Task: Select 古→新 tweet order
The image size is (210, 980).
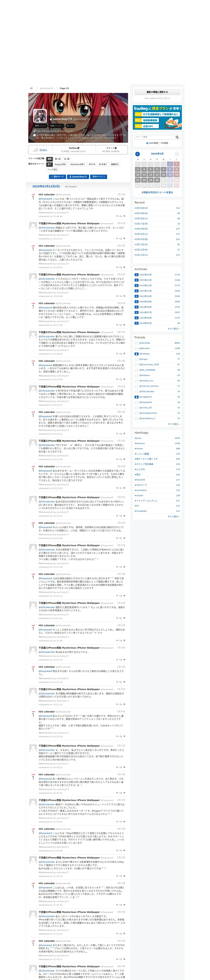Action: pyautogui.click(x=67, y=159)
